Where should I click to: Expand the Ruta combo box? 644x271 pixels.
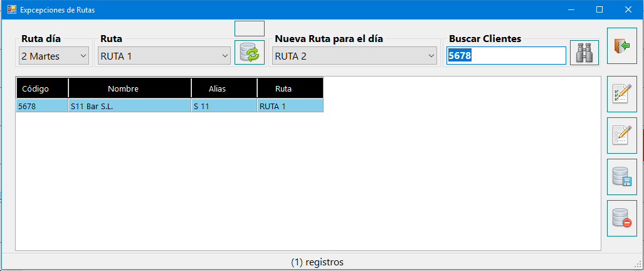click(164, 56)
